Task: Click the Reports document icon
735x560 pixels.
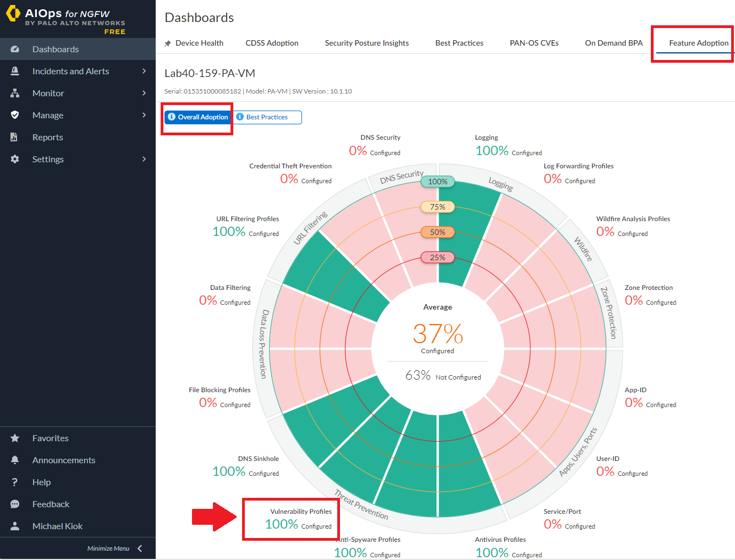Action: click(15, 138)
